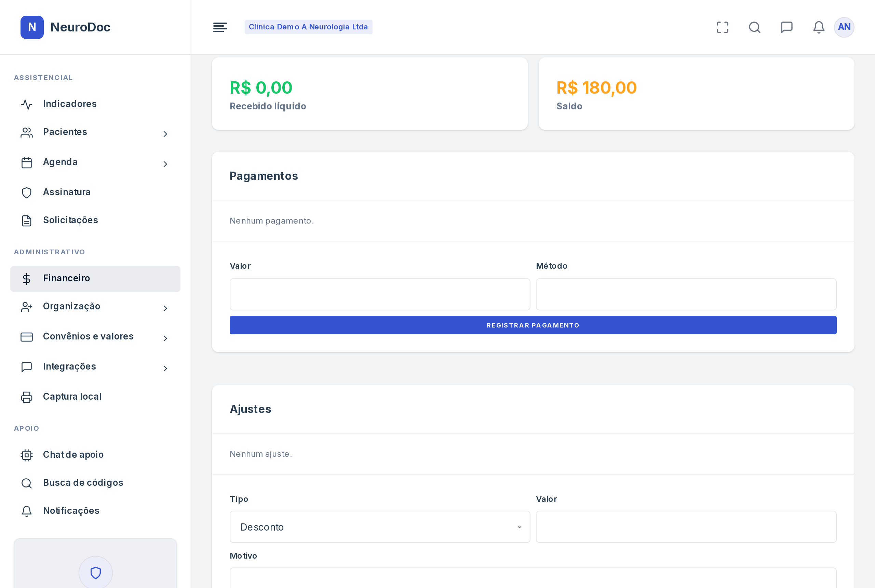Open Solicitações in the sidebar
Image resolution: width=875 pixels, height=588 pixels.
95,220
